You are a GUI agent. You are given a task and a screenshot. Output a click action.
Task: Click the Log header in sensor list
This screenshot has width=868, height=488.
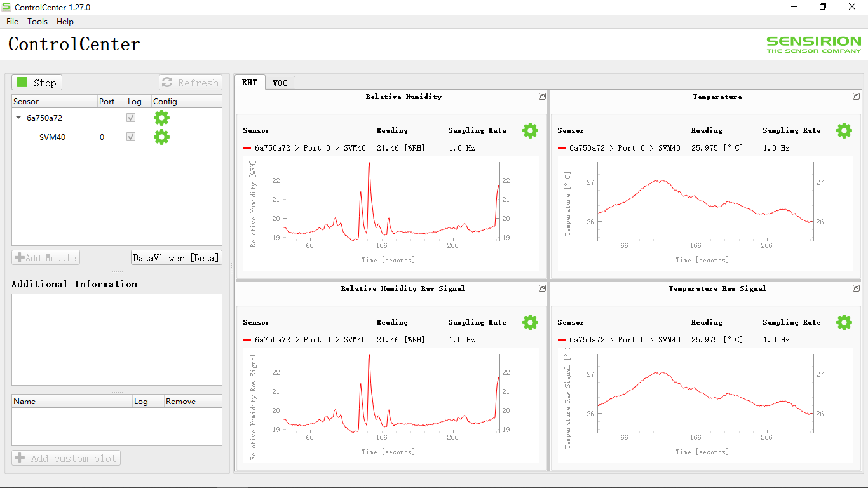(x=138, y=102)
